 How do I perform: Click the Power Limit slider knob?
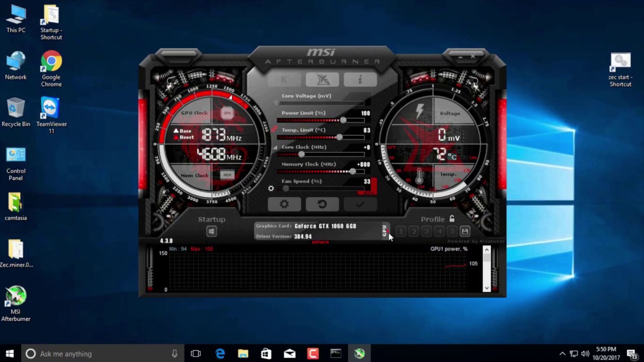point(343,120)
